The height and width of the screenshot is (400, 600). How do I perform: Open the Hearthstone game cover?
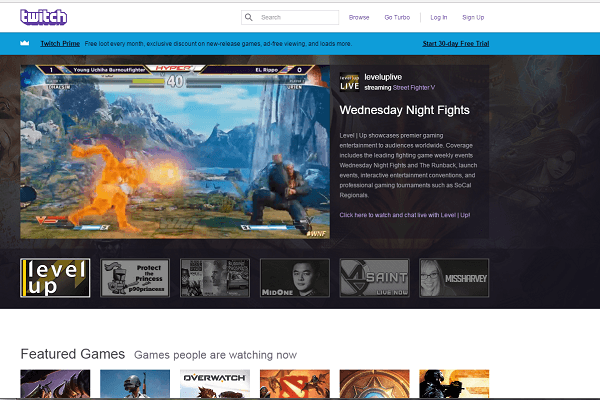374,384
